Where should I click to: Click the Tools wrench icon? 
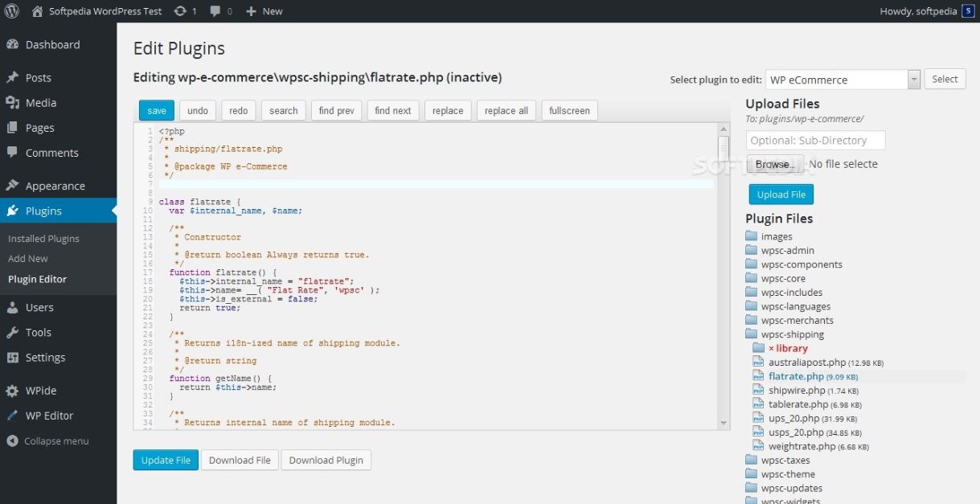click(12, 332)
